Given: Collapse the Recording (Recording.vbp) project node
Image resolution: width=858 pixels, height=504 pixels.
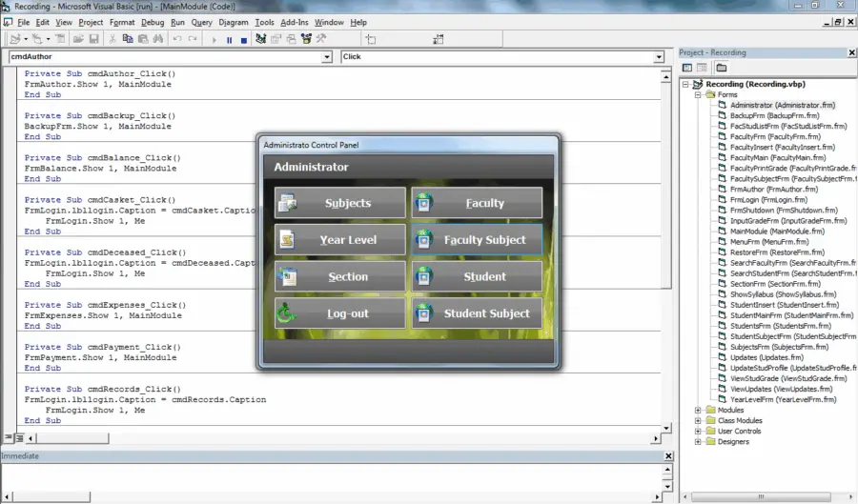Looking at the screenshot, I should point(685,84).
